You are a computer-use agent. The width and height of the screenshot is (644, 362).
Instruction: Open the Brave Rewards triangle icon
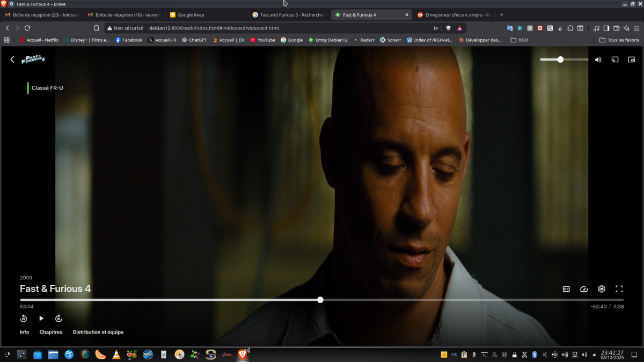[459, 27]
